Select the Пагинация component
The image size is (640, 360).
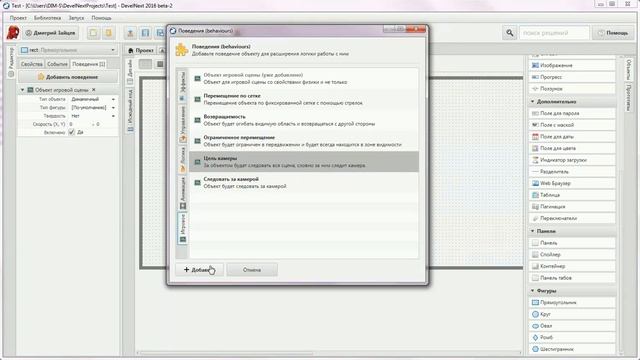572,207
